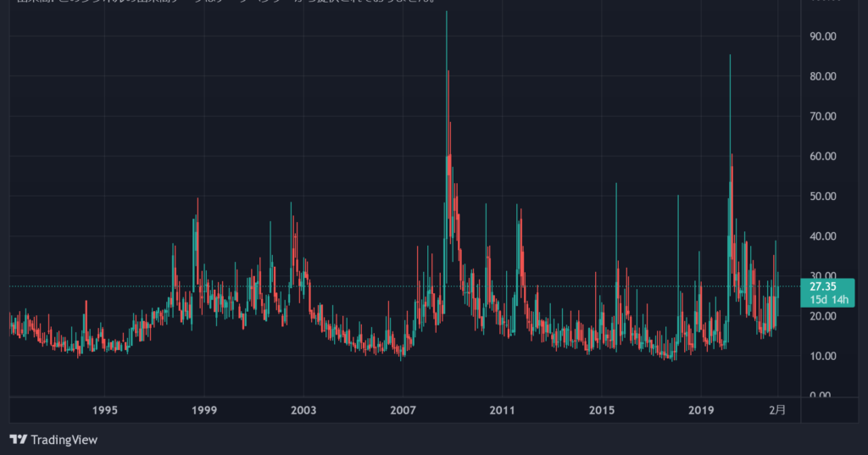
Task: Pick the 2015 label on time axis
Action: [602, 410]
